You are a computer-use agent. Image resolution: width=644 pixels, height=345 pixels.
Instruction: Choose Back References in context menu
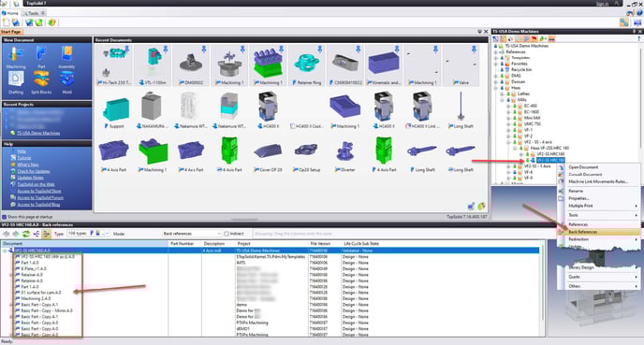[x=583, y=232]
